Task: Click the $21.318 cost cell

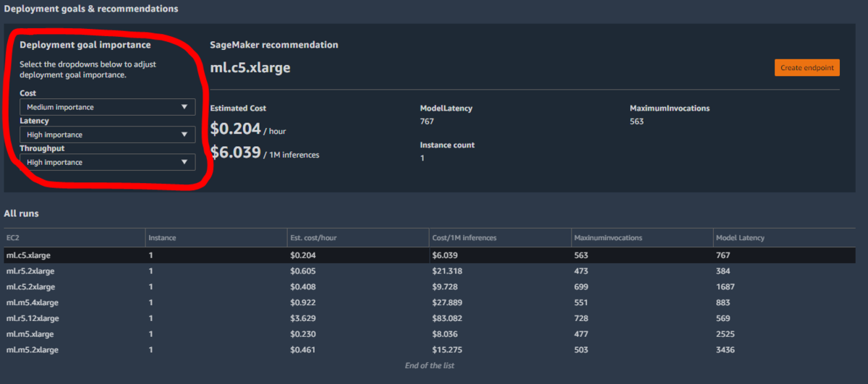Action: click(x=448, y=271)
